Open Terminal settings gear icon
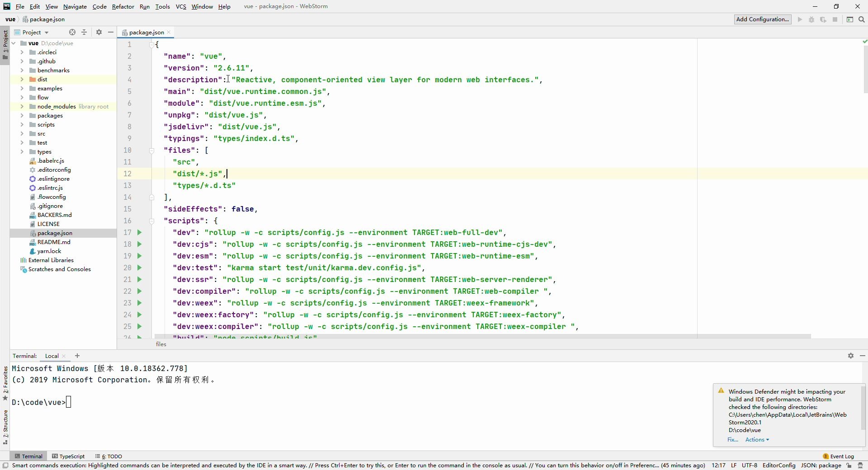868x470 pixels. pos(851,356)
